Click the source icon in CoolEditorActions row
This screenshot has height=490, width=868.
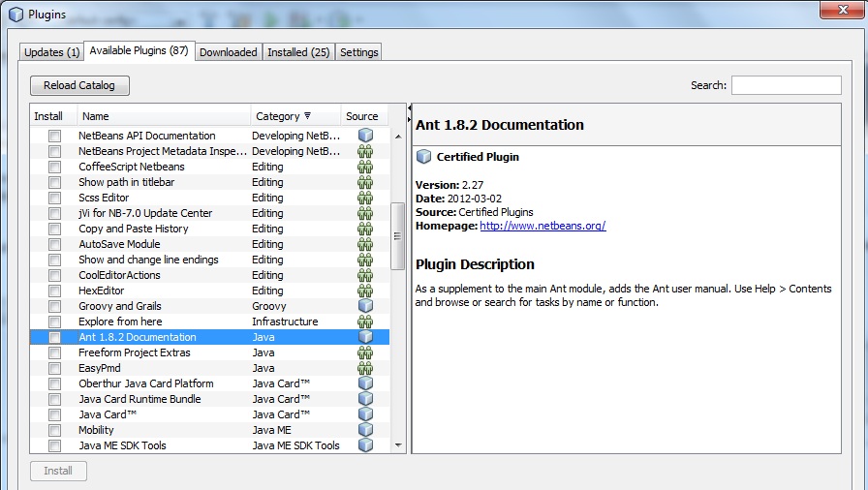click(x=365, y=275)
